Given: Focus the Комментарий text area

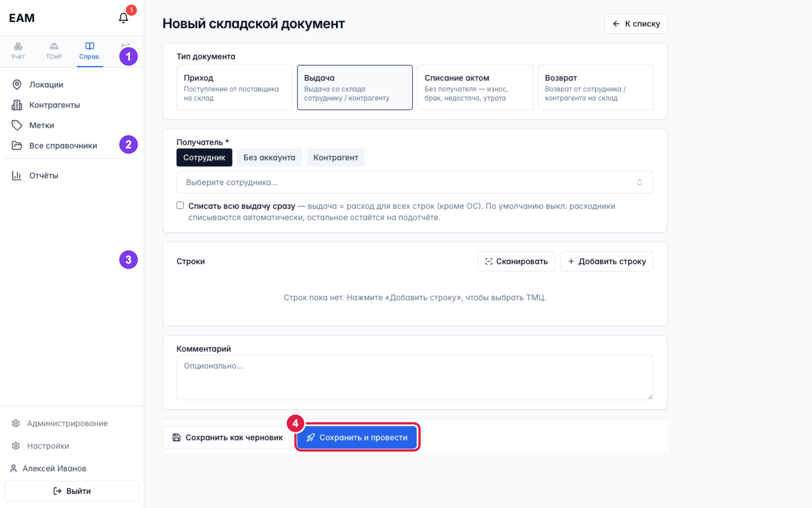Looking at the screenshot, I should pyautogui.click(x=415, y=378).
